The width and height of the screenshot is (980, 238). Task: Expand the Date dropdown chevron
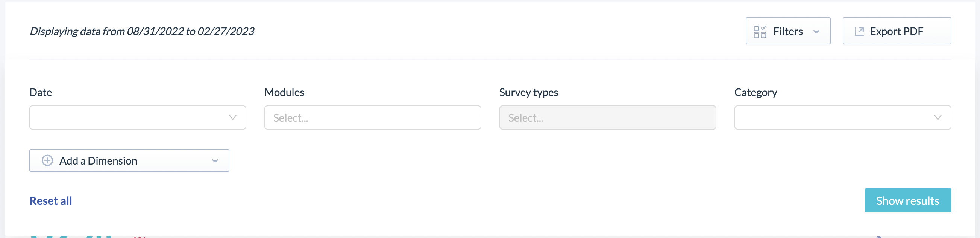point(232,117)
